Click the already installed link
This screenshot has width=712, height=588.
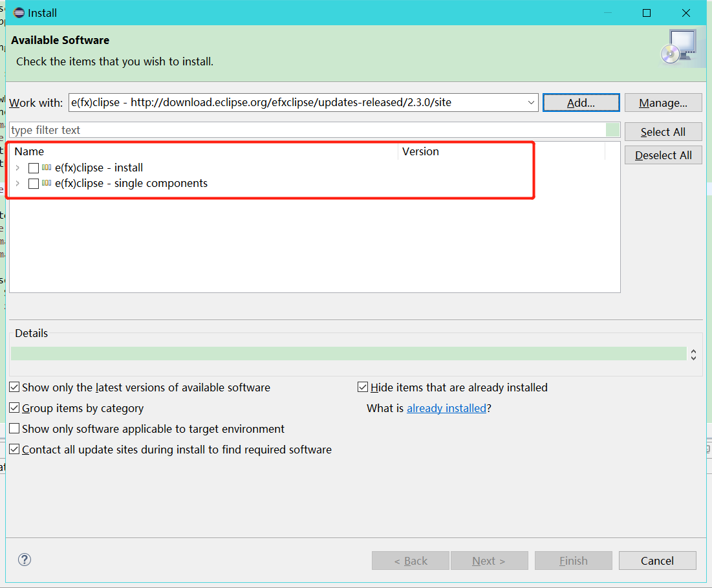pos(446,408)
